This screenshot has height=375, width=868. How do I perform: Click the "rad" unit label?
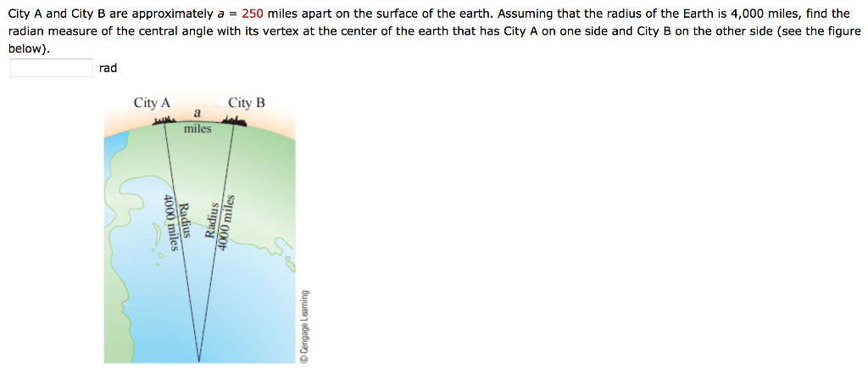point(108,68)
